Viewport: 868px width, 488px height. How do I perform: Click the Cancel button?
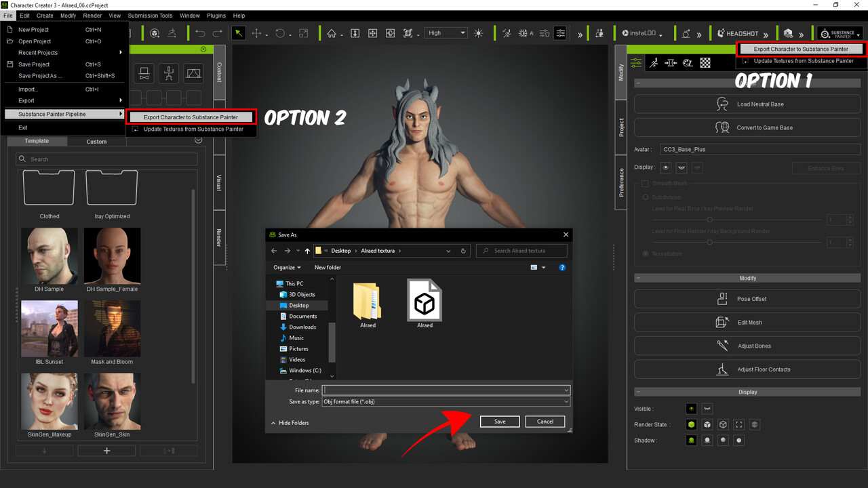[545, 422]
